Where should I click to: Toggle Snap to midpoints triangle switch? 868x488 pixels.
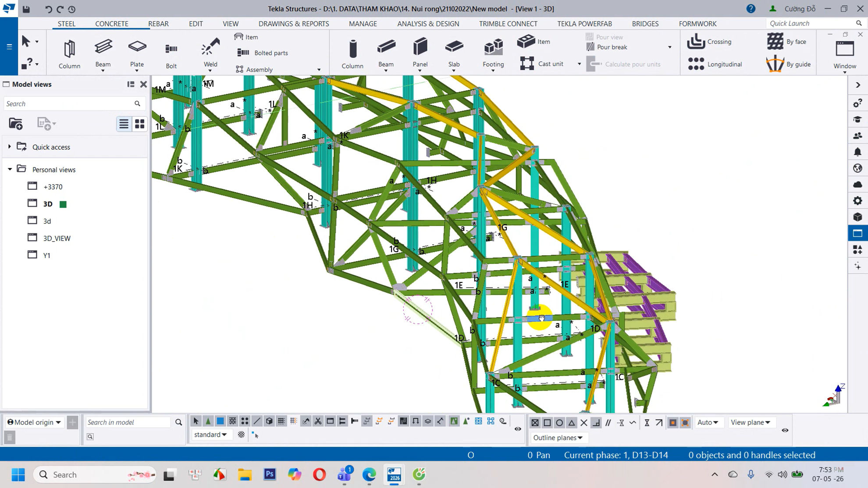coord(572,423)
